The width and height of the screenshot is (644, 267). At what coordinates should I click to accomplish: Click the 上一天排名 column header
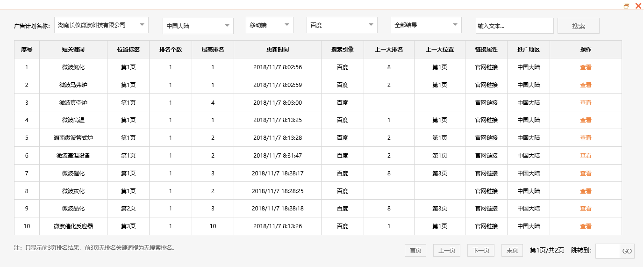(x=389, y=50)
